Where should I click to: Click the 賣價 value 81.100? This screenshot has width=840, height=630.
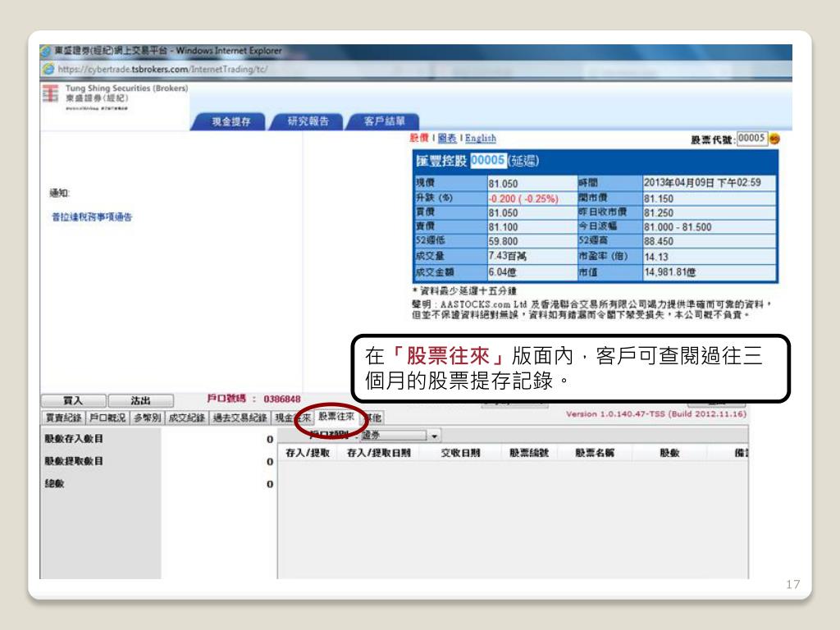click(x=503, y=227)
